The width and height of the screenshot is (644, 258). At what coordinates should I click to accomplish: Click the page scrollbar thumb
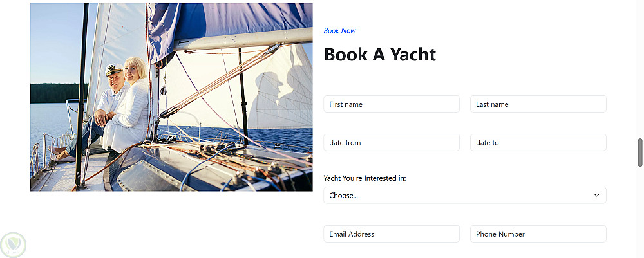click(x=640, y=152)
